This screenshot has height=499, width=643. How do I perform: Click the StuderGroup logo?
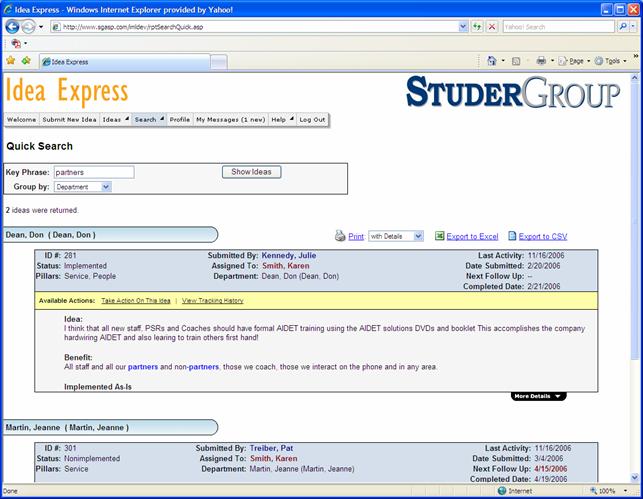coord(513,92)
